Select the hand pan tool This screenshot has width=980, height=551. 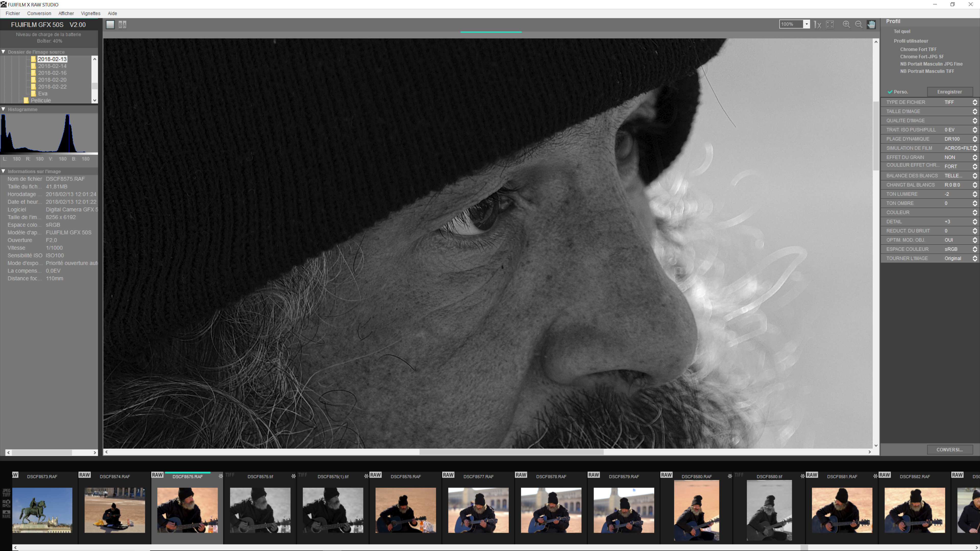point(871,24)
